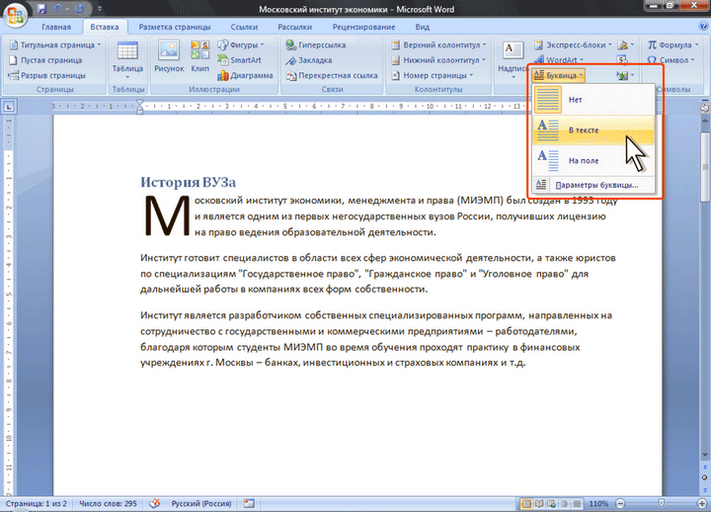The height and width of the screenshot is (512, 711).
Task: Click the macro recording status bar icon
Action: tap(249, 503)
